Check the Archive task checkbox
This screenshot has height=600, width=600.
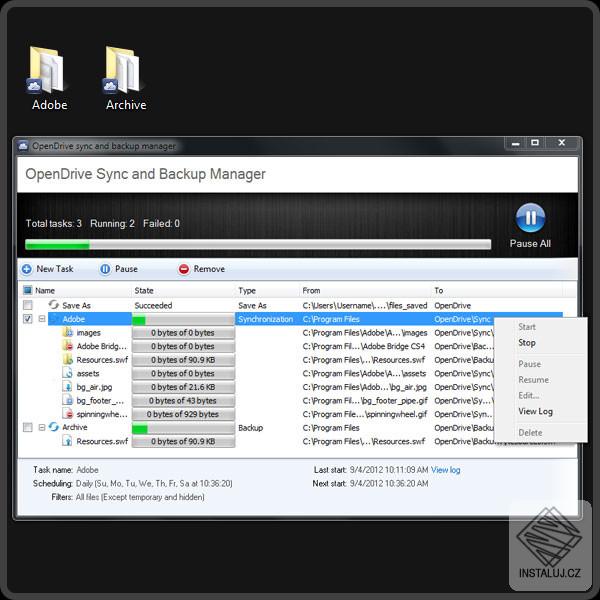coord(28,427)
